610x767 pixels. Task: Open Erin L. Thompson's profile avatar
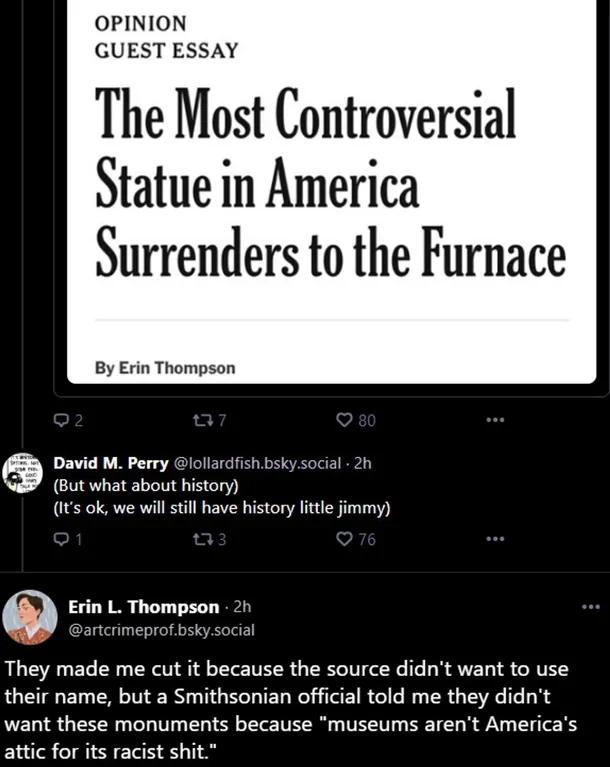click(30, 617)
